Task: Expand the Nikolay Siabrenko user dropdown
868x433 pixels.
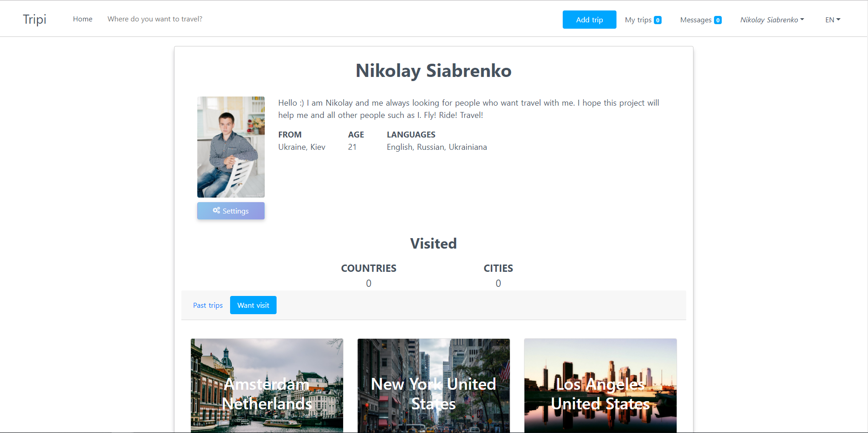Action: point(772,20)
